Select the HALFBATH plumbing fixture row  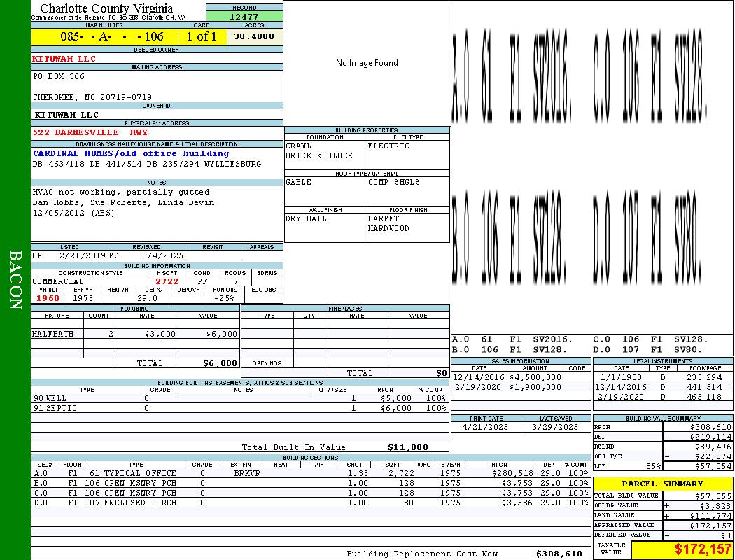coord(135,334)
